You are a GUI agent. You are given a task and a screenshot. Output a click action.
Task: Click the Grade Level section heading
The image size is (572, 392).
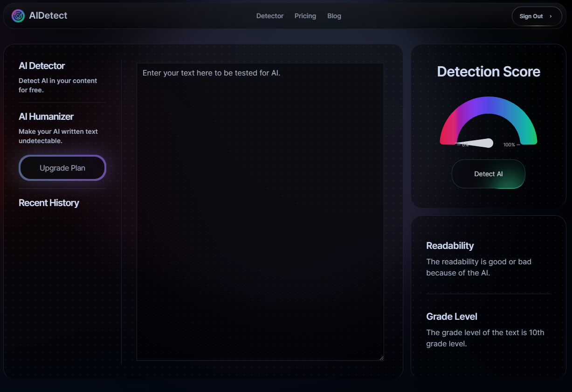pyautogui.click(x=451, y=316)
